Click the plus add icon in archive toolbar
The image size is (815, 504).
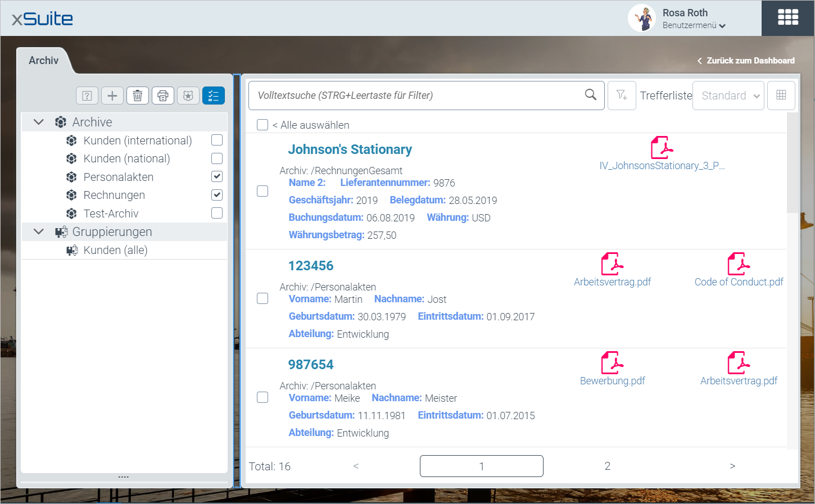tap(112, 96)
